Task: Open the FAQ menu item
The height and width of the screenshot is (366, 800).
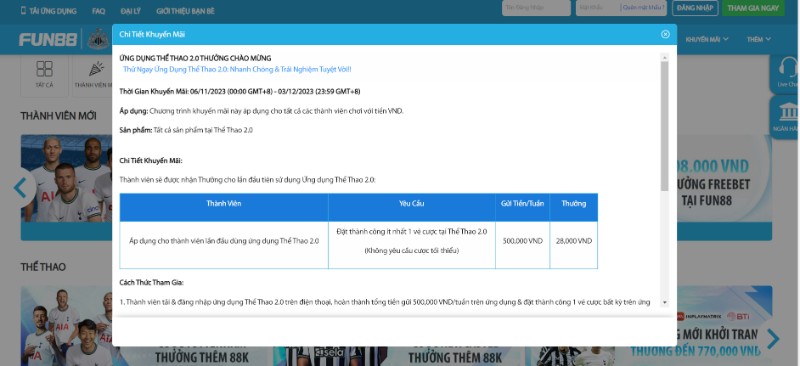Action: (98, 11)
